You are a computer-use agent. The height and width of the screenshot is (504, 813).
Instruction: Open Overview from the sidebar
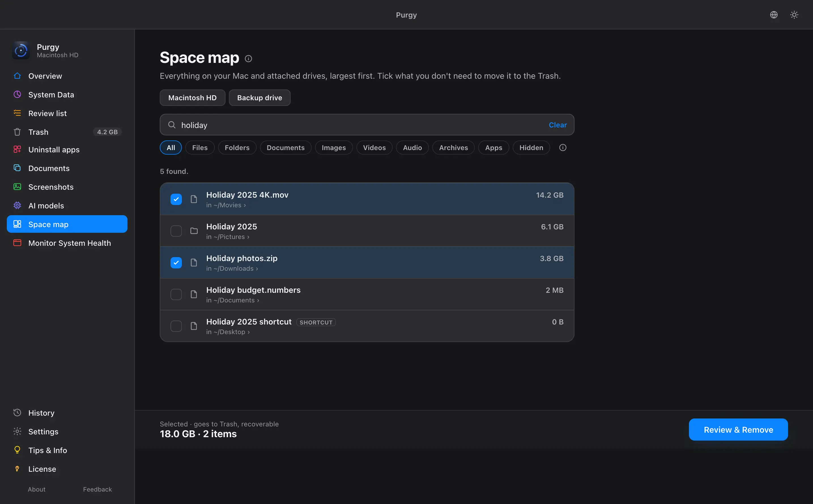[67, 76]
